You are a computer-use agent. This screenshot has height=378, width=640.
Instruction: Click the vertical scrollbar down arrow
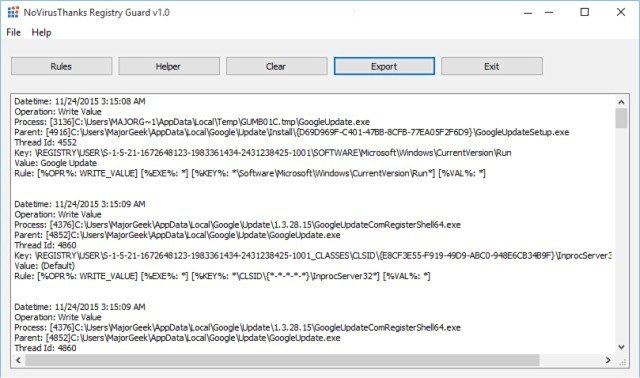621,347
